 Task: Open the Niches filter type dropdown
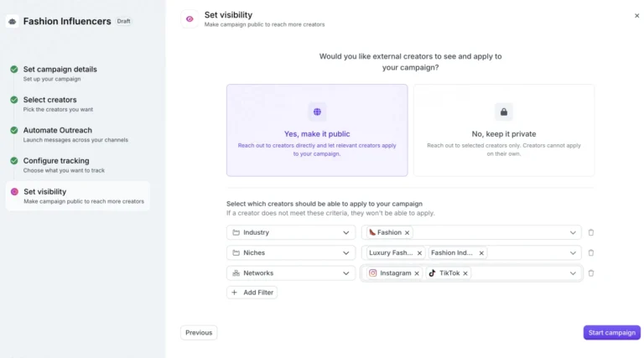(x=291, y=253)
